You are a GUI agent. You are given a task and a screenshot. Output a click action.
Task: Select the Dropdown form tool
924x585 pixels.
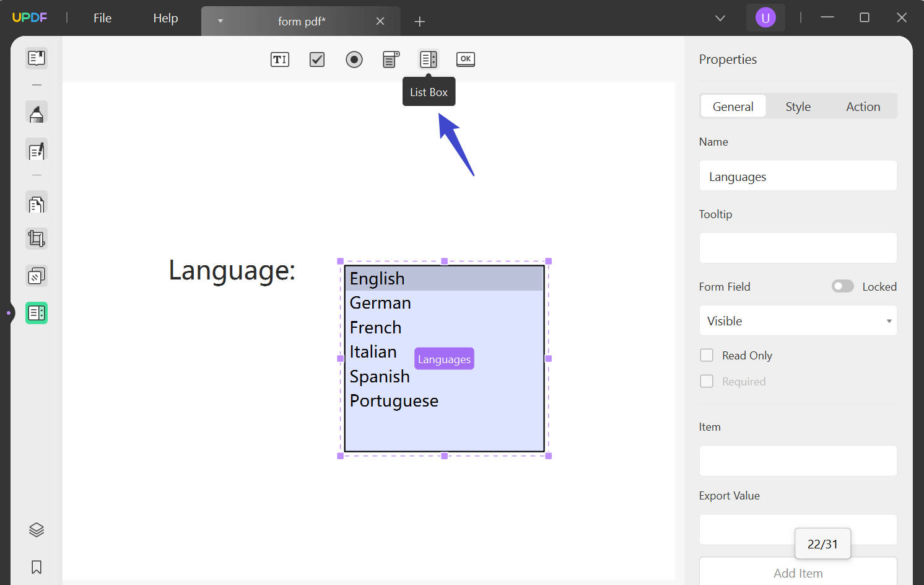[x=391, y=59]
